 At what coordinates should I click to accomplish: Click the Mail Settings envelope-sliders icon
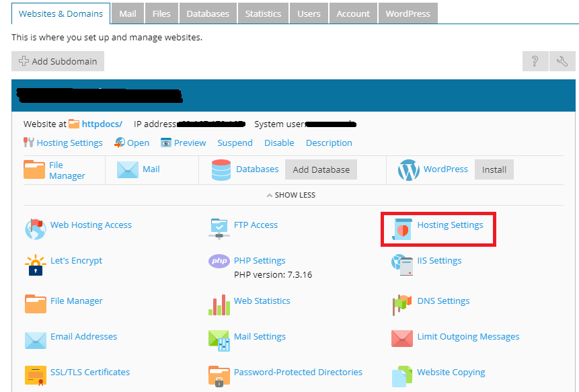(x=219, y=340)
